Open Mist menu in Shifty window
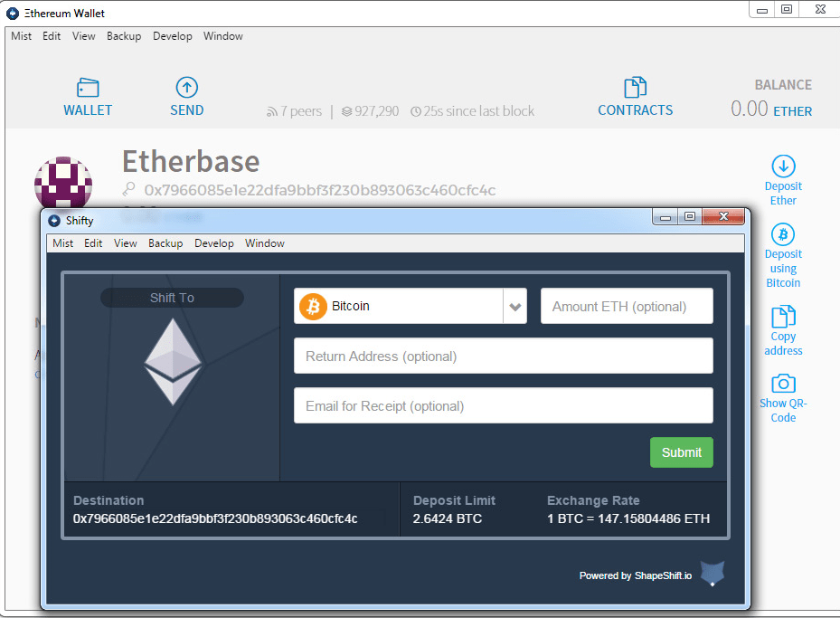This screenshot has width=840, height=618. pyautogui.click(x=62, y=243)
